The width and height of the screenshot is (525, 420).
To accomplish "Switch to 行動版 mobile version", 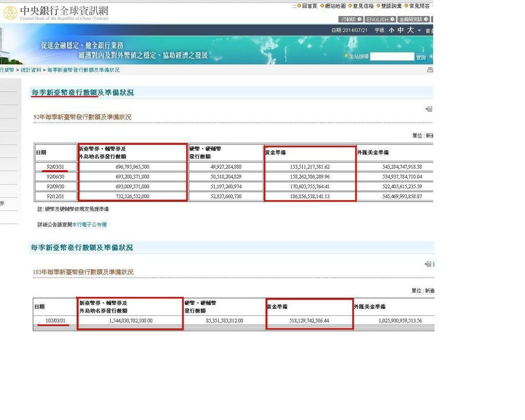I will tap(351, 19).
